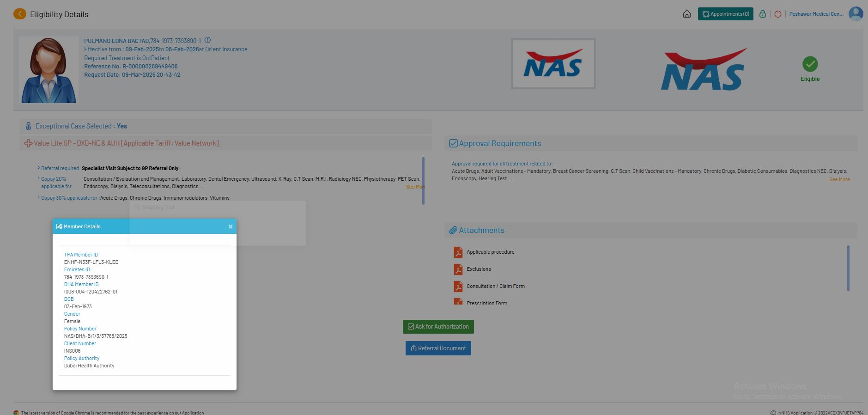Click the Member Details edit icon
868x415 pixels.
[x=59, y=226]
